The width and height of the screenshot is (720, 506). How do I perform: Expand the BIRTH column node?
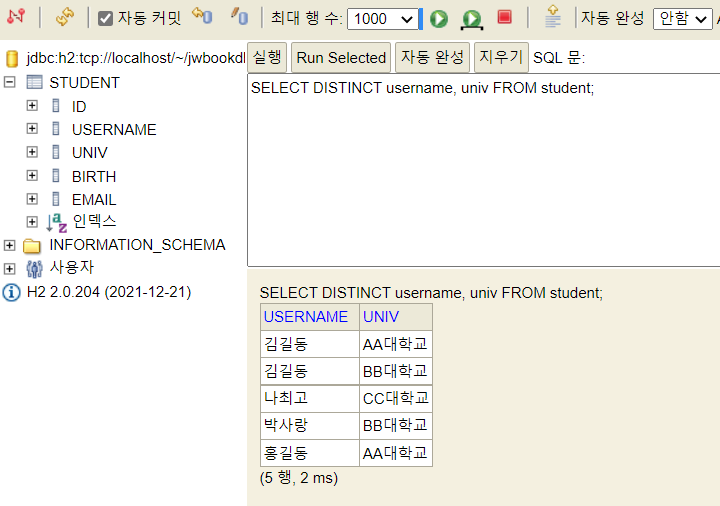point(32,175)
